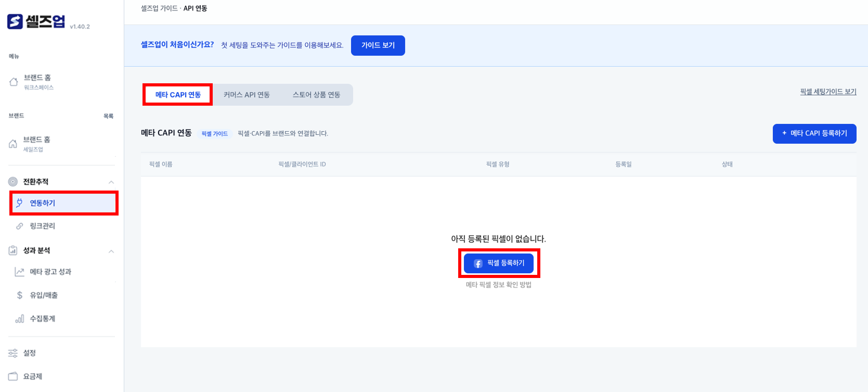The width and height of the screenshot is (868, 392).
Task: Click the 가이드 보기 button
Action: coord(378,45)
